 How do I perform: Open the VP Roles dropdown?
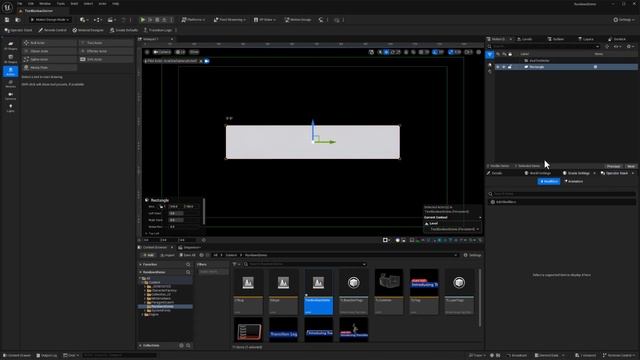tap(264, 20)
